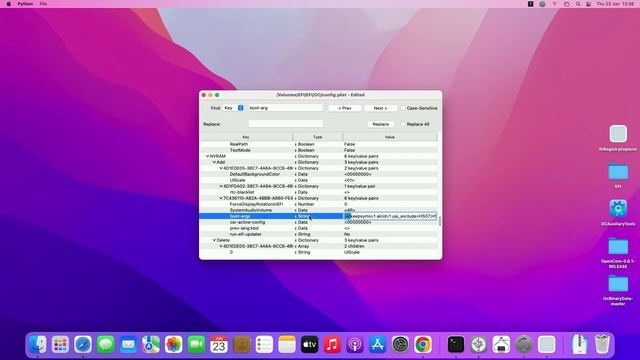The height and width of the screenshot is (360, 640).
Task: Click the boot-args value edit field
Action: pyautogui.click(x=390, y=216)
